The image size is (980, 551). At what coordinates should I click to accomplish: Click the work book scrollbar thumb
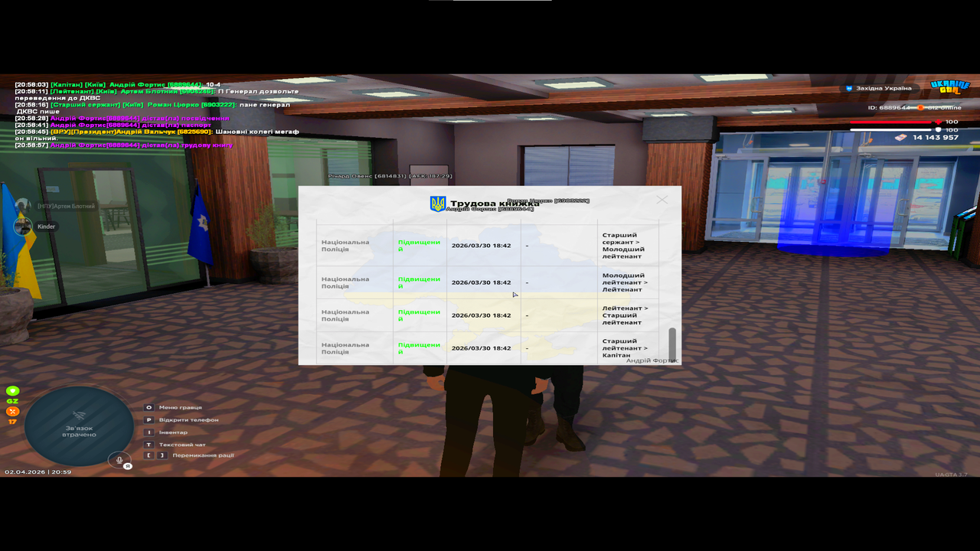coord(672,344)
